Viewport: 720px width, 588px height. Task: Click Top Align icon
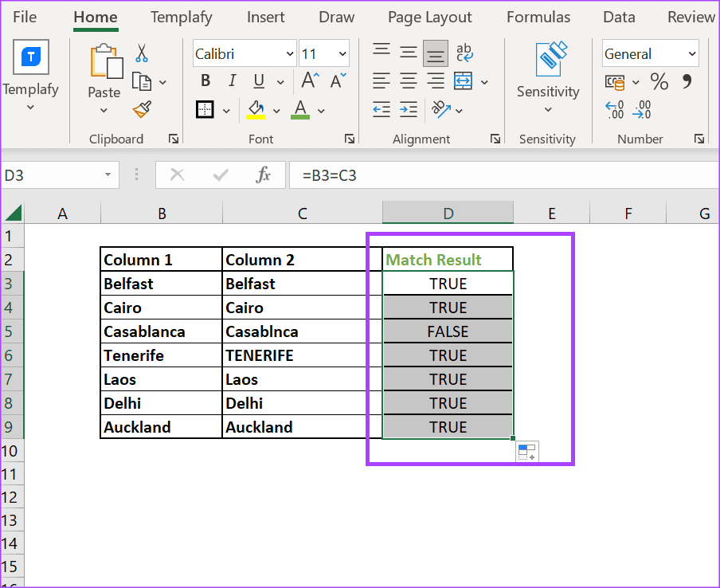382,50
